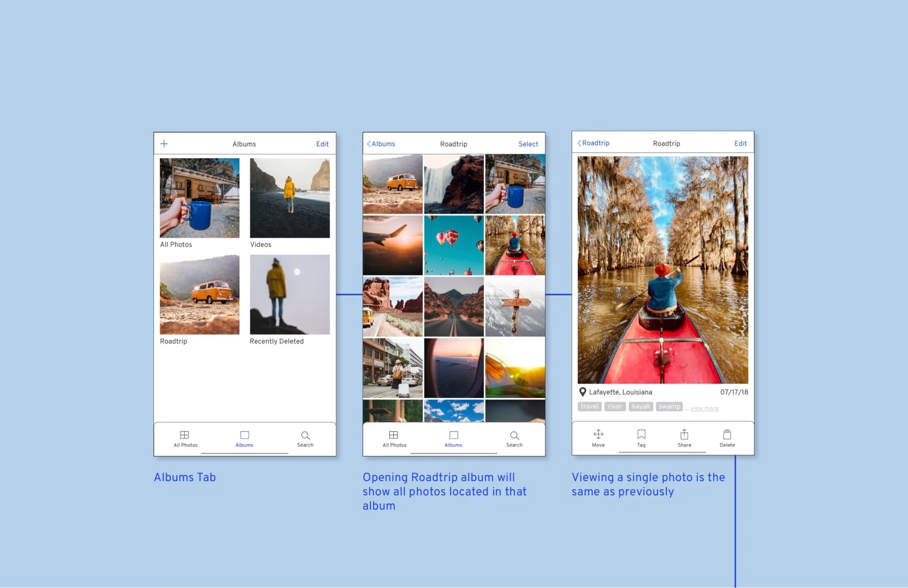The width and height of the screenshot is (908, 588).
Task: Open the Recently Deleted album thumbnail
Action: [x=290, y=294]
